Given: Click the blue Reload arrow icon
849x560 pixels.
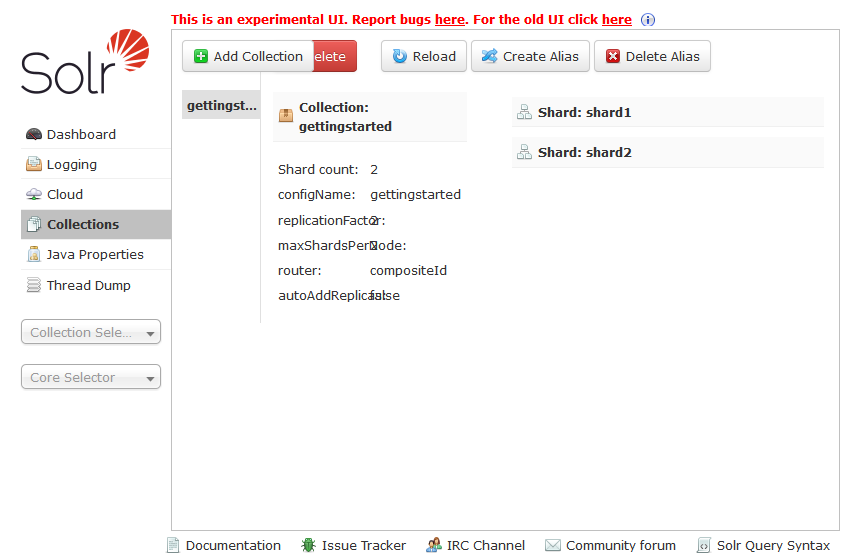Looking at the screenshot, I should [400, 56].
